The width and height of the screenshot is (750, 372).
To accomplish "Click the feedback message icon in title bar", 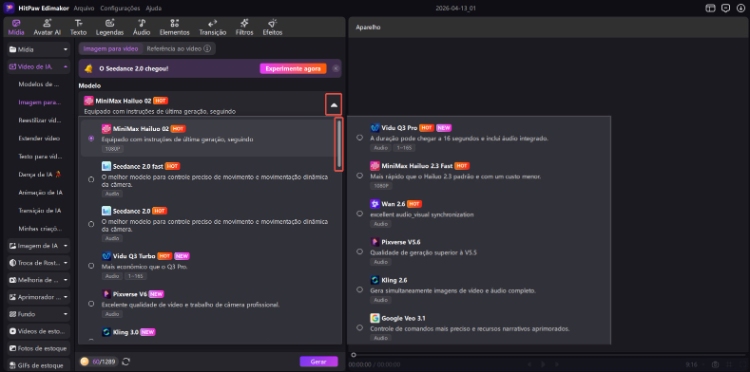I will point(726,8).
